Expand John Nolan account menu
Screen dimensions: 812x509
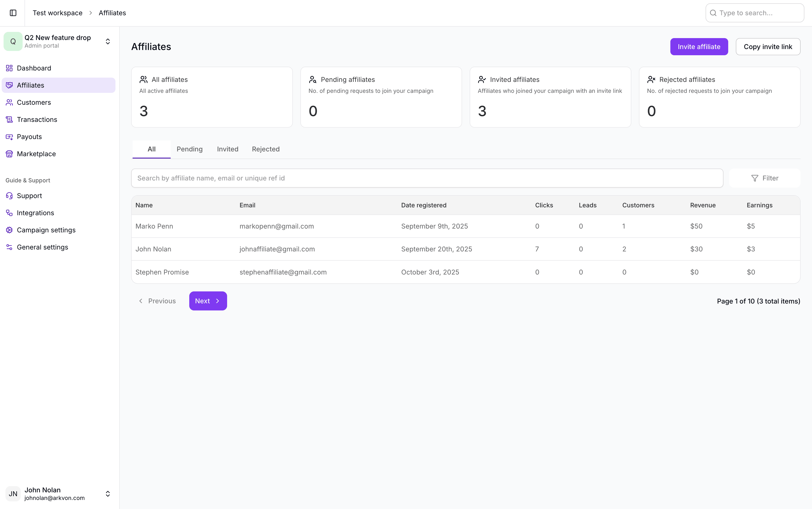108,494
